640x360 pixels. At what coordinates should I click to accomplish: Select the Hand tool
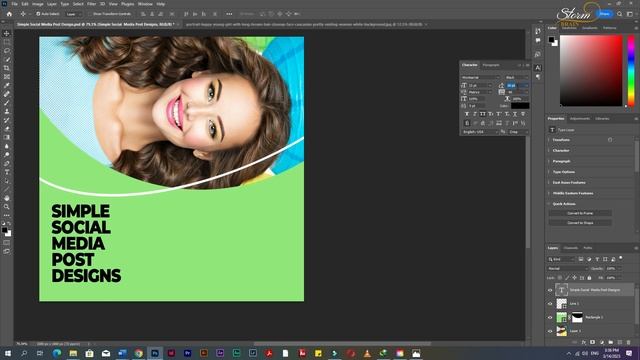[x=7, y=198]
